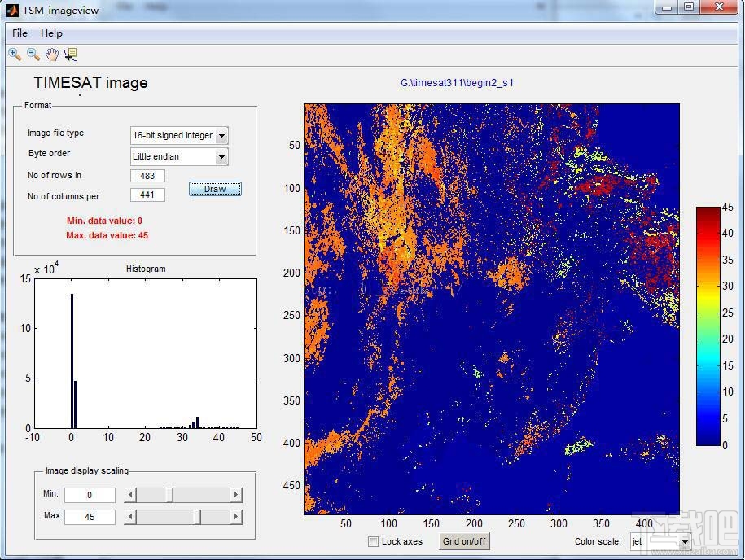Select the Zoom Out magnifier tool

point(33,55)
